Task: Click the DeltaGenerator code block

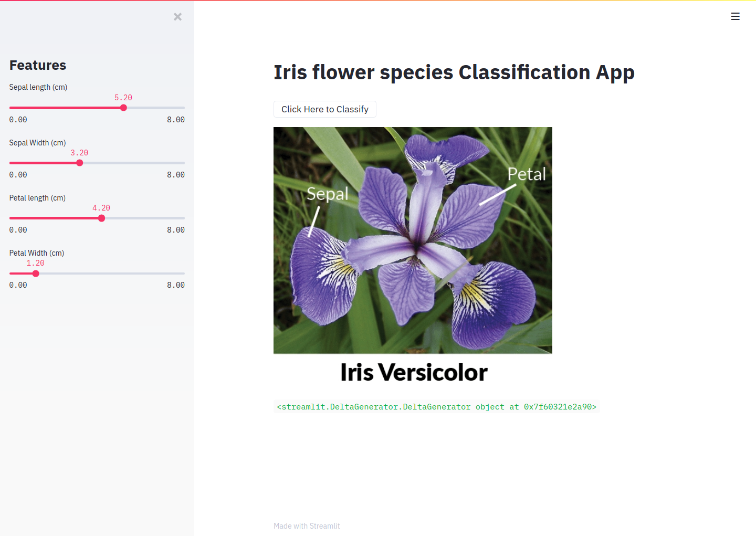Action: point(436,406)
